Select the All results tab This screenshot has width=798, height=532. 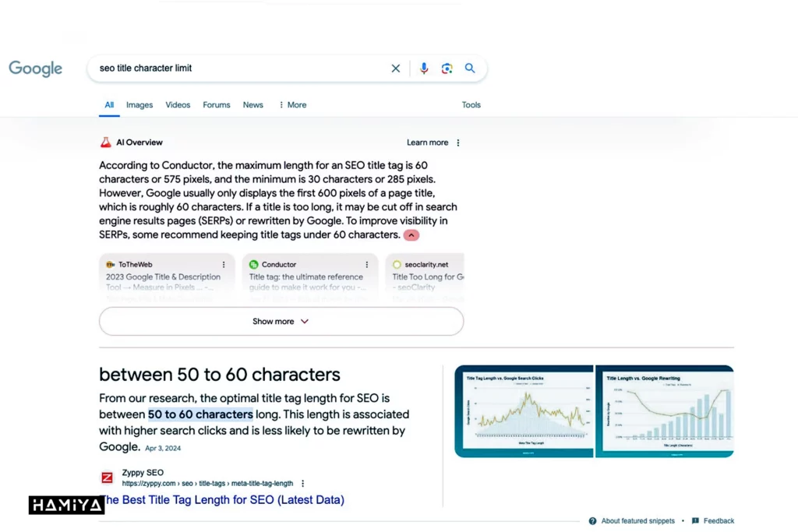coord(109,105)
